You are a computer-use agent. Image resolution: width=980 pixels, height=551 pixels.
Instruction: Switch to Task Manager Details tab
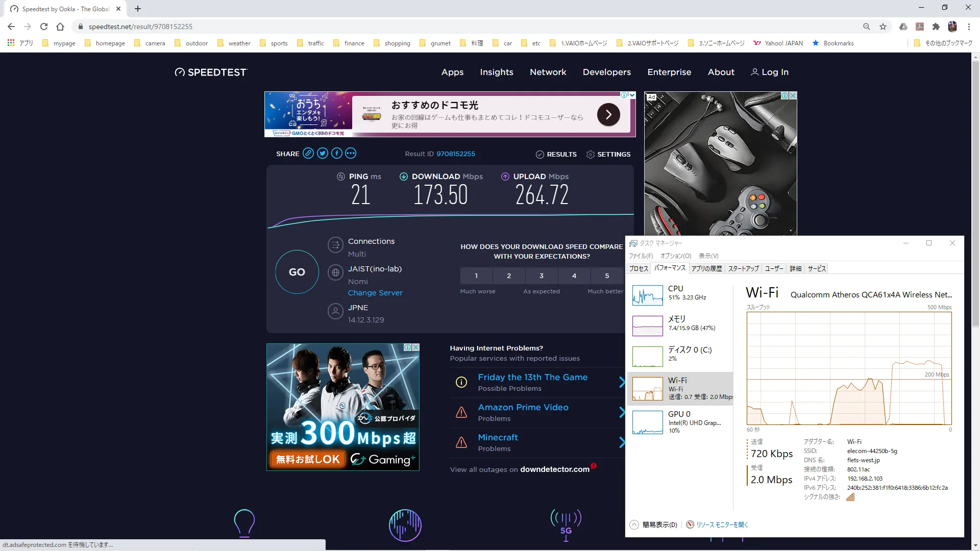point(796,268)
